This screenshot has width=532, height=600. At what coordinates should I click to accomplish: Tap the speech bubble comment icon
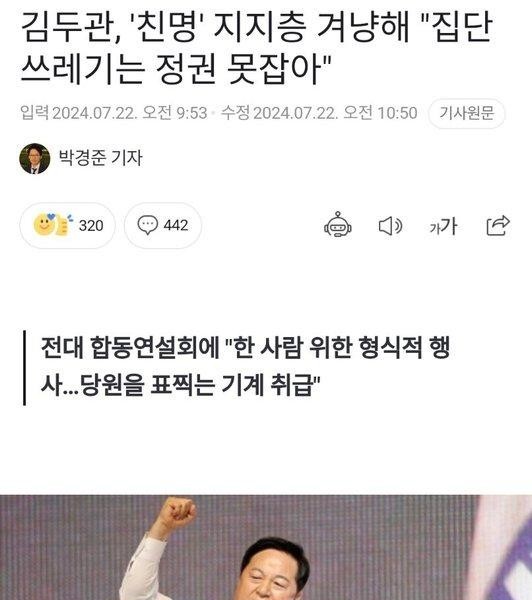(x=147, y=225)
